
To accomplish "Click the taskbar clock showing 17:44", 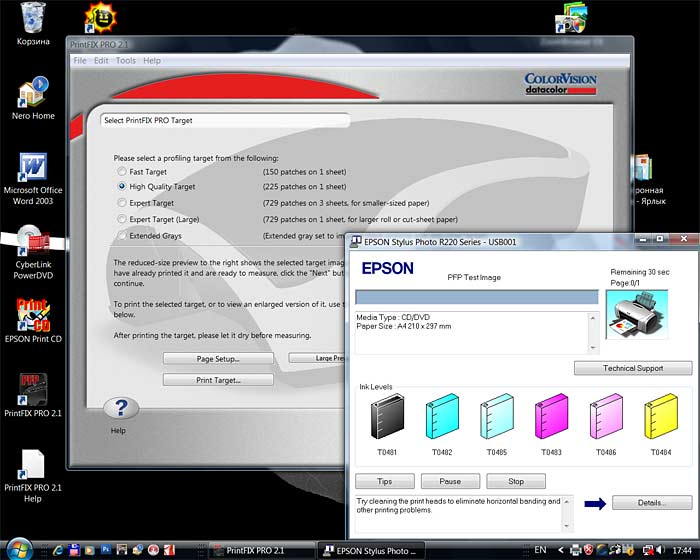I will (x=682, y=551).
